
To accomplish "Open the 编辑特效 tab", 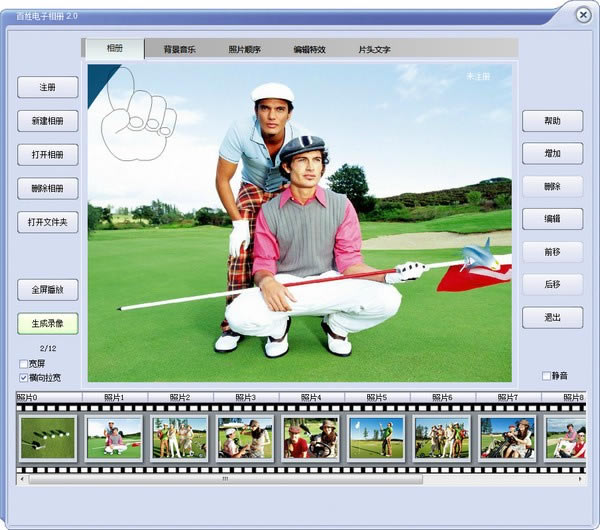I will tap(309, 49).
